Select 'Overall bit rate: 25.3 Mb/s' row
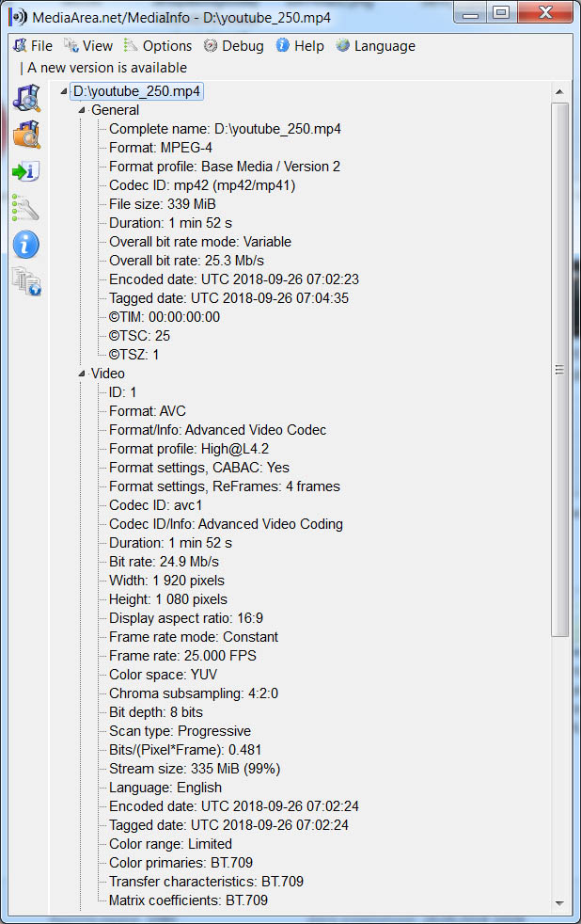This screenshot has width=581, height=924. [x=186, y=261]
